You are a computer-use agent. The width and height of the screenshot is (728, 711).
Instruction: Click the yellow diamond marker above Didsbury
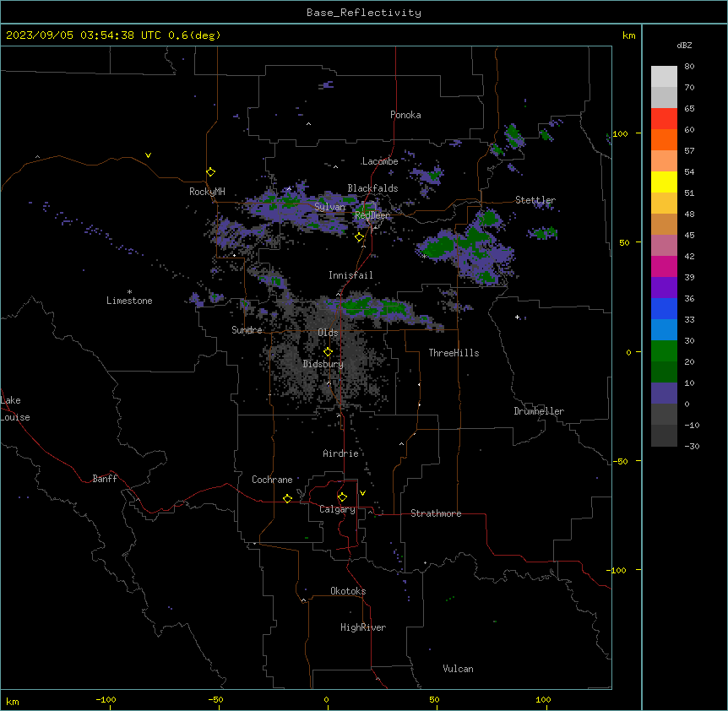pyautogui.click(x=328, y=352)
